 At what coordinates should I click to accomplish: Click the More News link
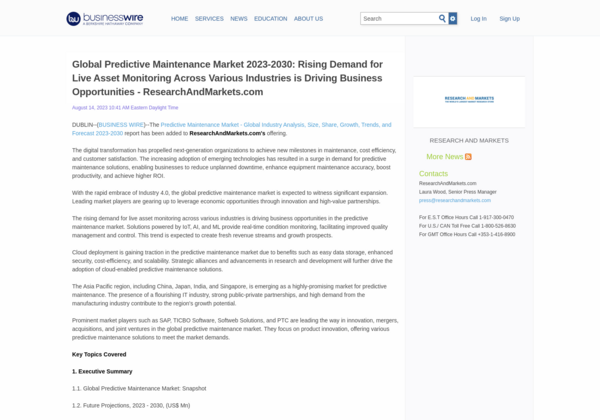pyautogui.click(x=445, y=157)
